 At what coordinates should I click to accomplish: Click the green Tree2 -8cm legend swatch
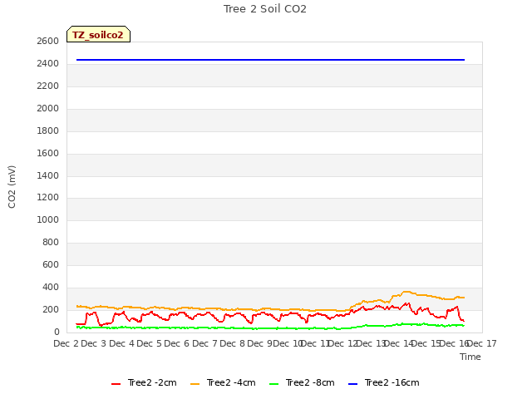[x=273, y=384]
